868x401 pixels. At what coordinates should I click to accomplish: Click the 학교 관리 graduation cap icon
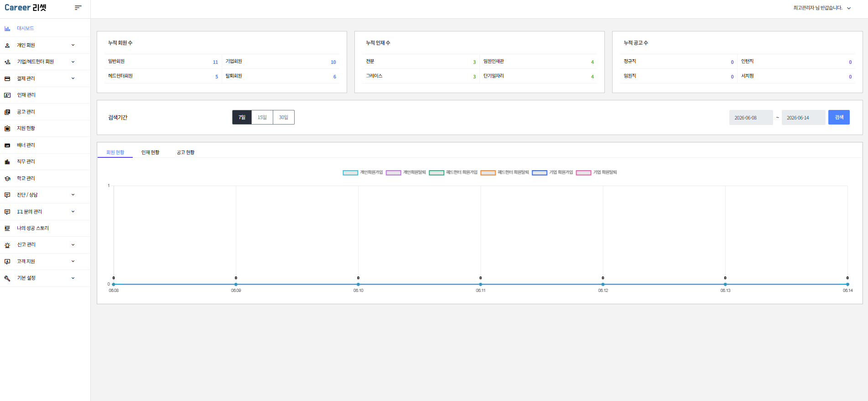coord(7,178)
